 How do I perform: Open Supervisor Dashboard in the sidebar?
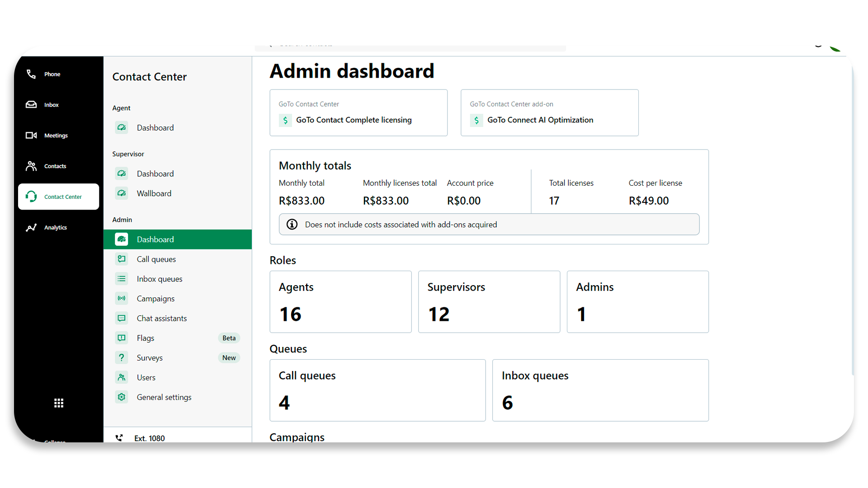click(x=177, y=174)
